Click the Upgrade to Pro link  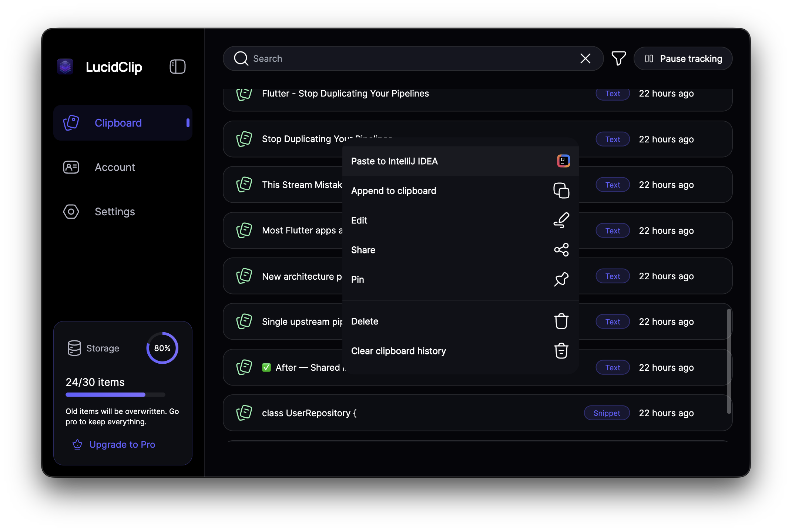(x=123, y=445)
